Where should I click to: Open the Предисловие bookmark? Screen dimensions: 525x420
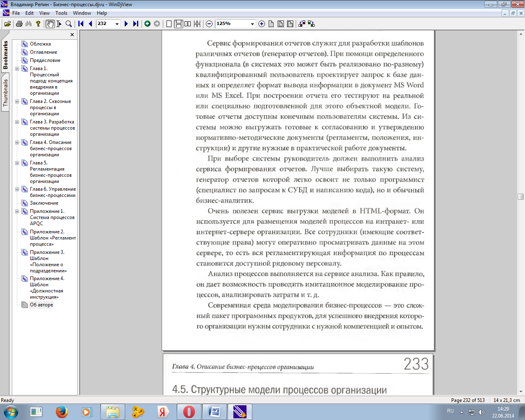tap(45, 60)
